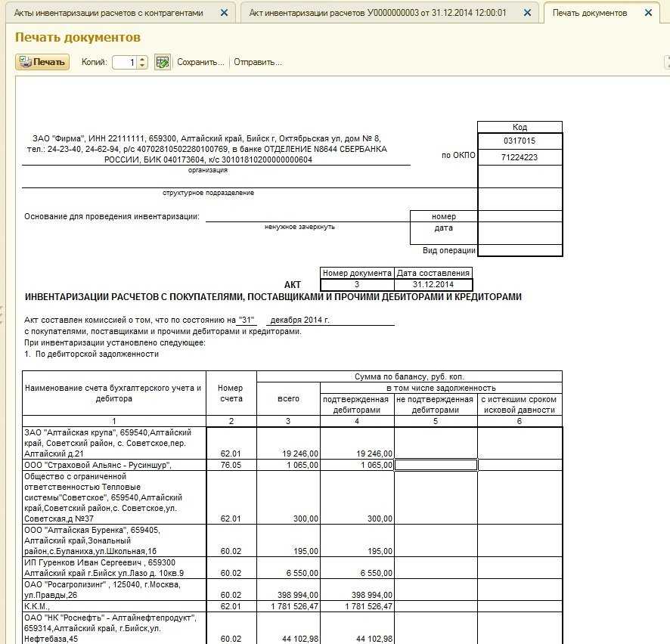The width and height of the screenshot is (670, 644).
Task: Click the декабря 2014 г. date text
Action: [300, 320]
